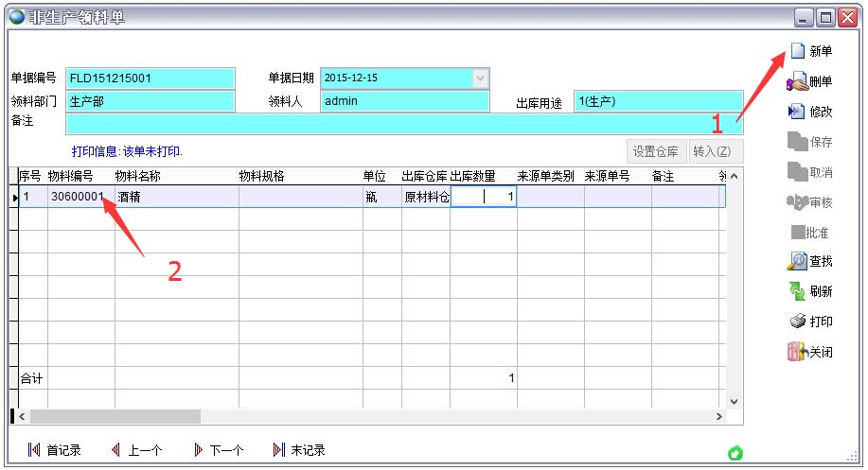
Task: Click the 刷新 (refresh) icon
Action: tap(797, 291)
